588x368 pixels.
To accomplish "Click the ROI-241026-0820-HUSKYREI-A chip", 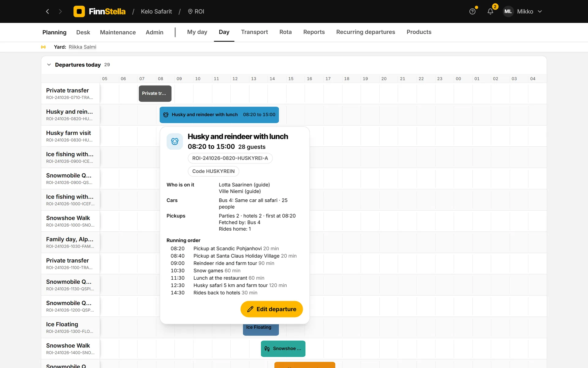I will [230, 158].
